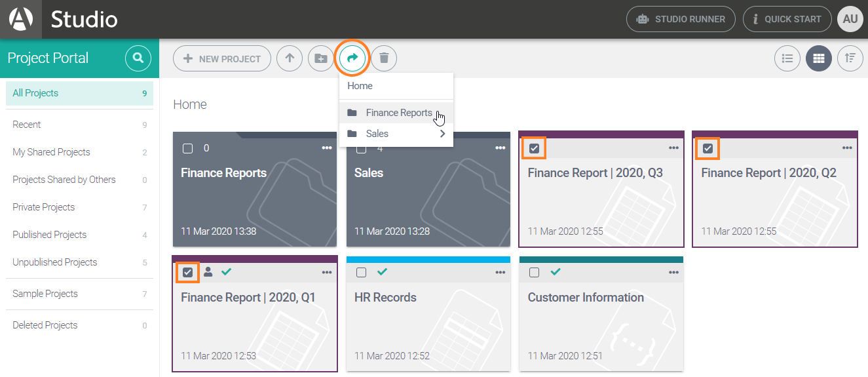Select Home in the move menu
Screen dimensions: 868x377
(360, 86)
